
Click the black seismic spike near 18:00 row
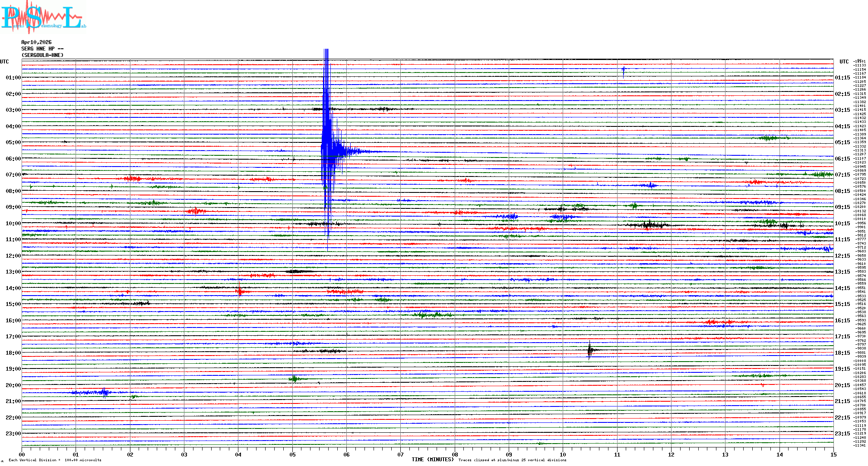click(589, 350)
